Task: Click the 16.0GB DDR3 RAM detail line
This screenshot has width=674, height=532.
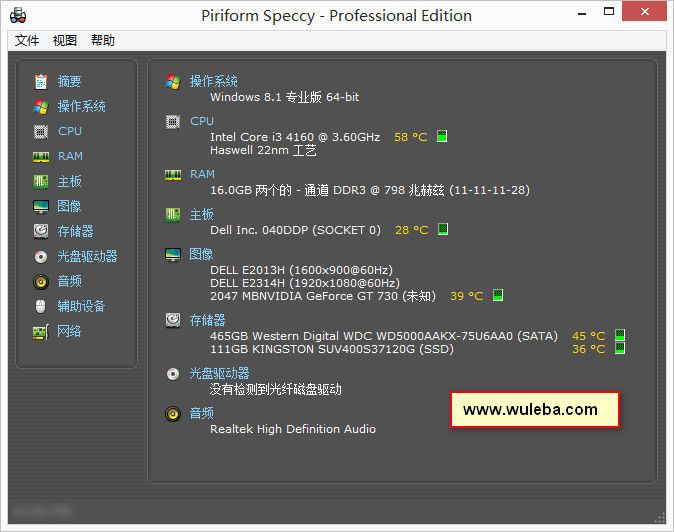Action: 370,190
